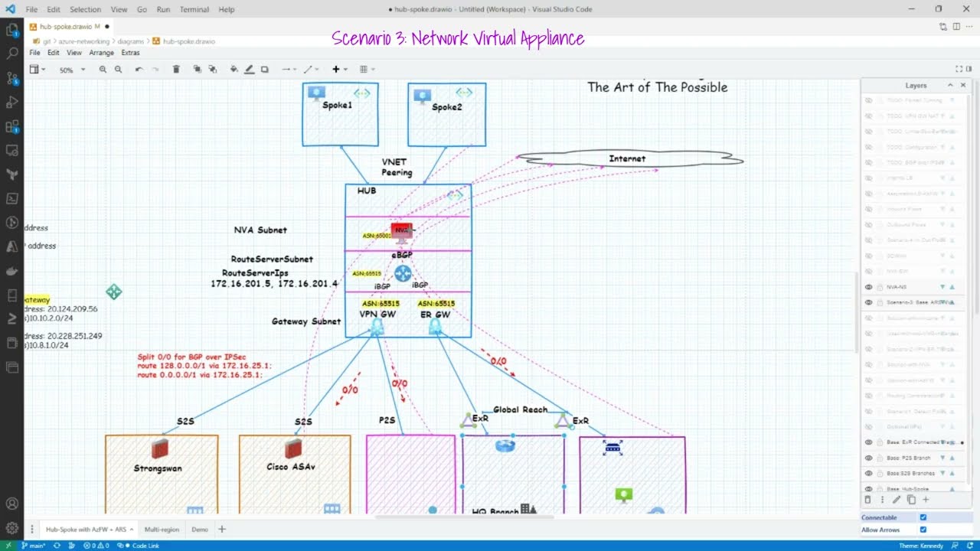The height and width of the screenshot is (551, 980).
Task: Open the Accounts menu in the activity bar
Action: pos(12,504)
